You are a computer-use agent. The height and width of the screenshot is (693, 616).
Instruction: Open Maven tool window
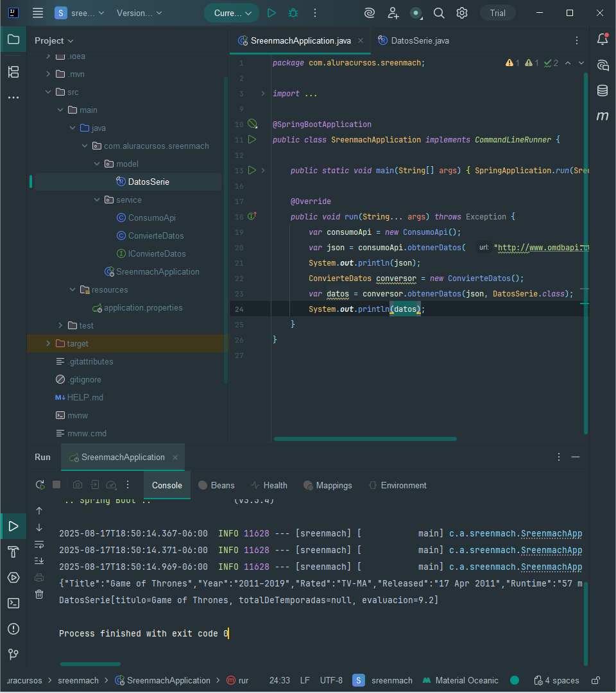coord(603,116)
